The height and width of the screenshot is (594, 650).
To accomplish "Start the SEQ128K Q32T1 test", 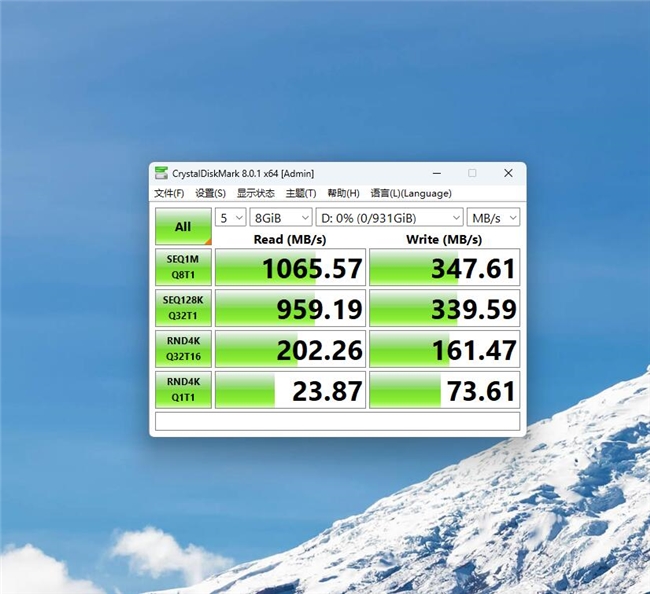I will coord(183,308).
